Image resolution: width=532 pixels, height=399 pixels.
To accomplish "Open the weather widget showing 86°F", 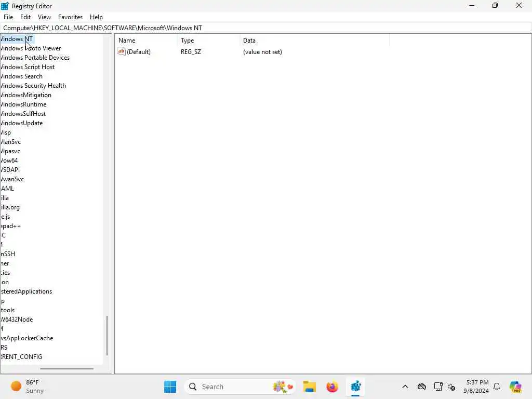I will 27,387.
